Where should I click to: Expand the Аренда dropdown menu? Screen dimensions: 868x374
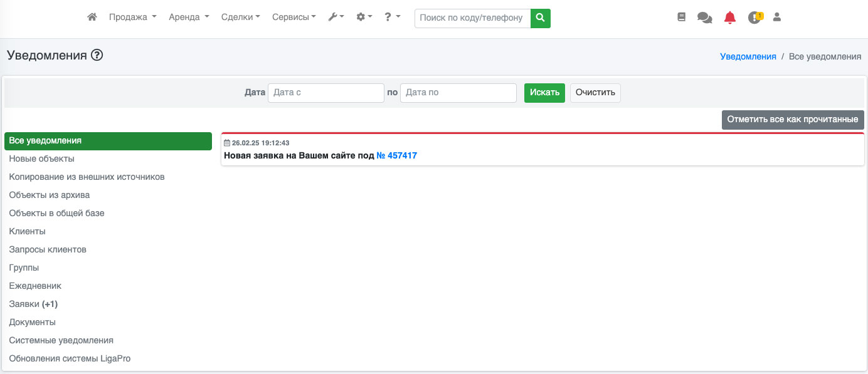189,18
